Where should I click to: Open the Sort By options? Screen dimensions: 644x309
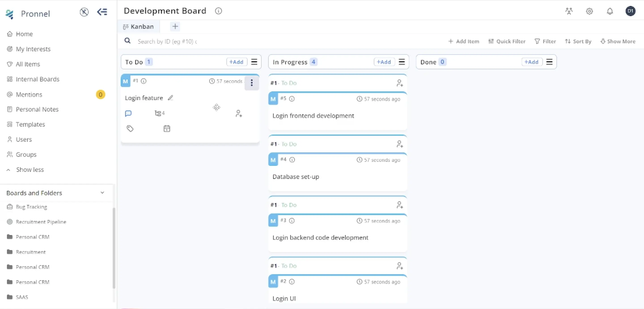click(578, 41)
